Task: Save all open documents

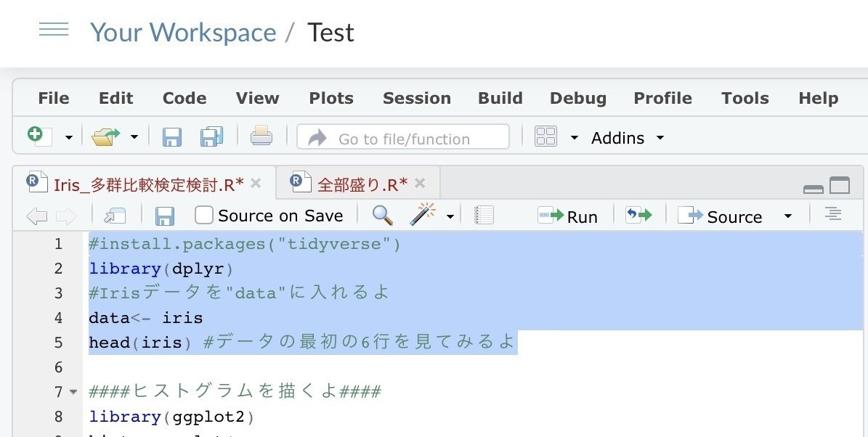Action: pyautogui.click(x=211, y=137)
